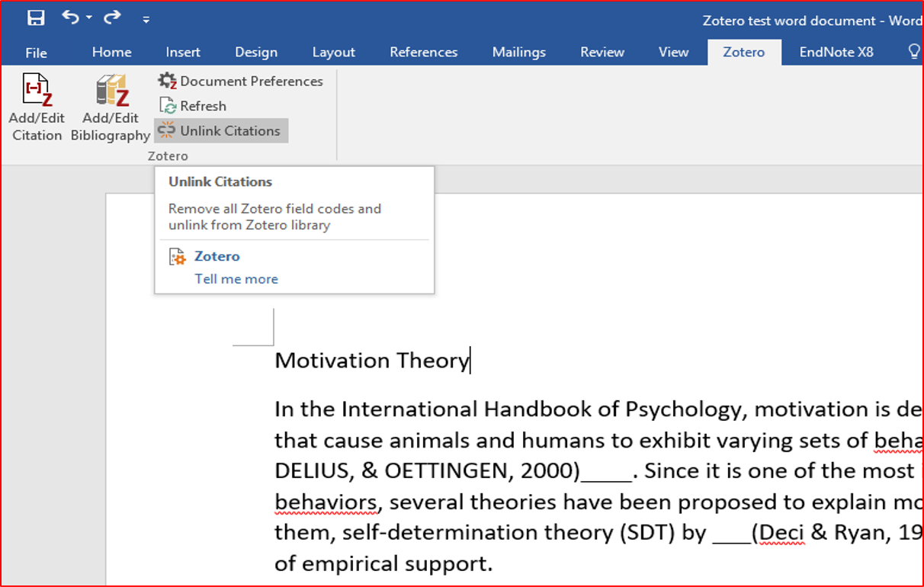The width and height of the screenshot is (924, 587).
Task: Go to the Review tab
Action: point(602,52)
